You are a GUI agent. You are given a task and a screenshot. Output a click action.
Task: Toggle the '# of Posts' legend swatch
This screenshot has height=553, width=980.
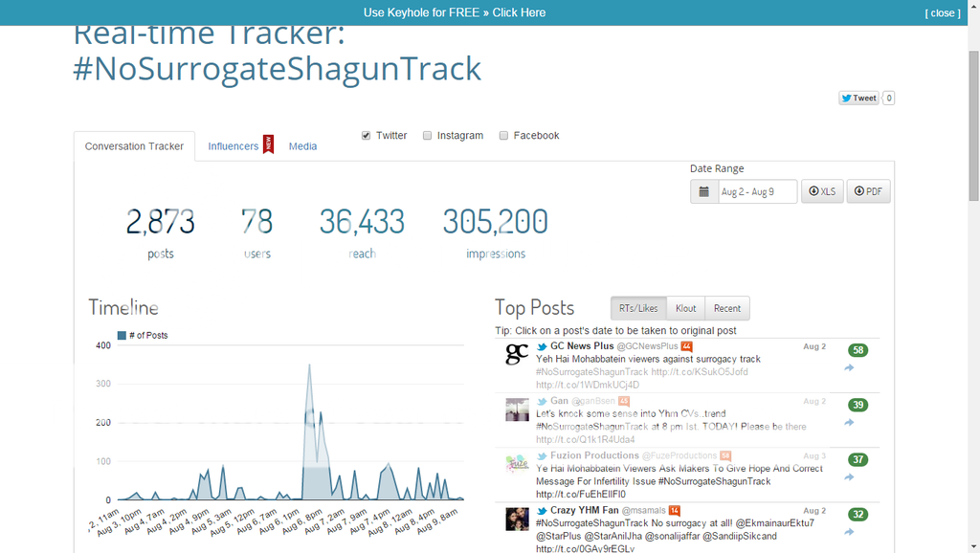click(122, 335)
